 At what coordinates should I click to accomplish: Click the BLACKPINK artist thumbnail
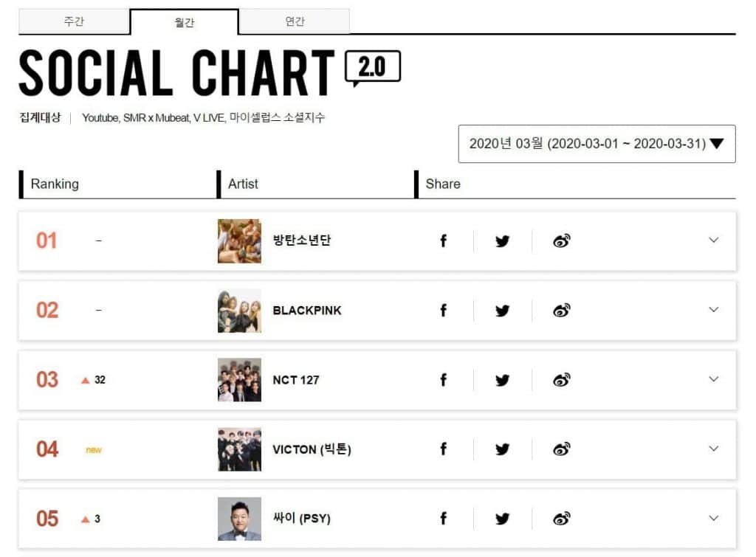coord(239,311)
